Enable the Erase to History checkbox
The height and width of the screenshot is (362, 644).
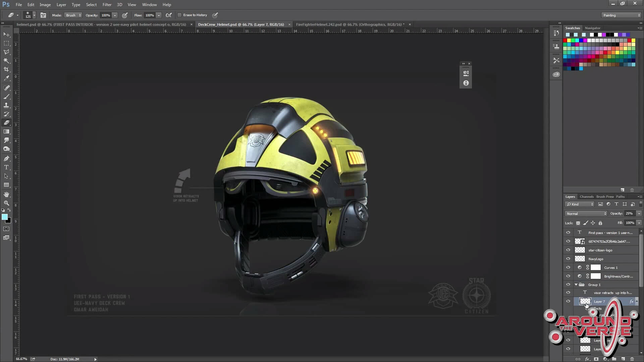(x=179, y=15)
